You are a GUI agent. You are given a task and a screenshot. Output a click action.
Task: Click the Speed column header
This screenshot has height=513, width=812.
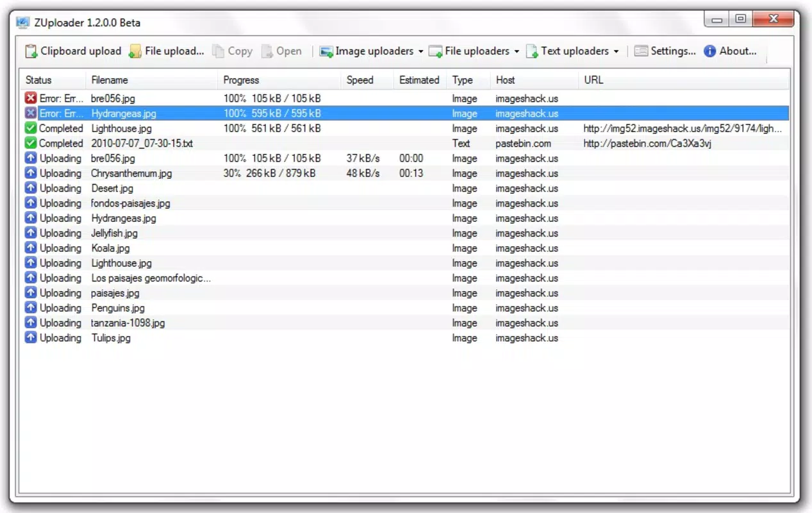pyautogui.click(x=368, y=80)
